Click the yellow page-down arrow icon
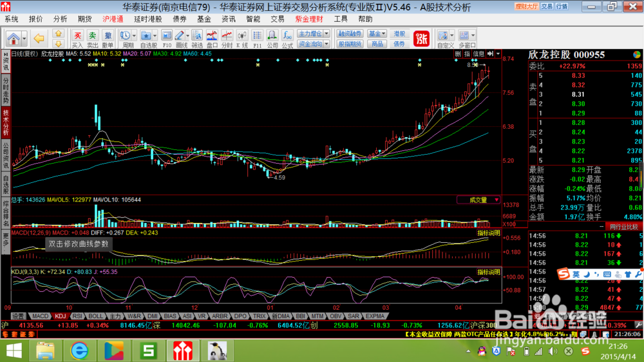This screenshot has height=362, width=644. click(59, 43)
